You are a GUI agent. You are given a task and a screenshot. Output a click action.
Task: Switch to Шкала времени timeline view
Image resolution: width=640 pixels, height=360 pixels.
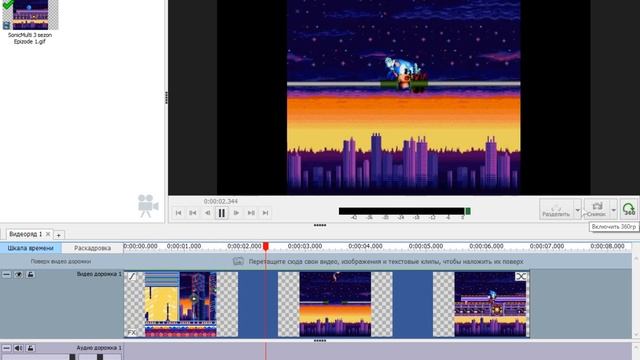pyautogui.click(x=31, y=248)
